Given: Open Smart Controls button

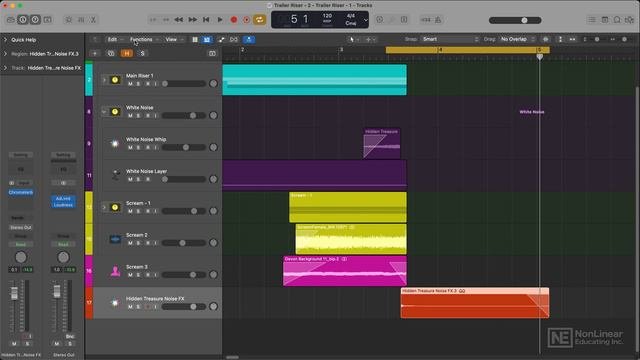Looking at the screenshot, I should (69, 20).
